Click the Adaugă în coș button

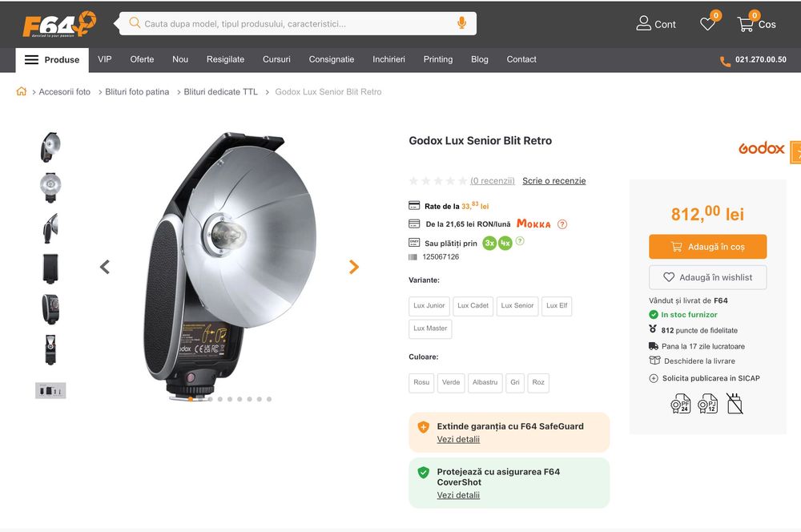(x=707, y=247)
